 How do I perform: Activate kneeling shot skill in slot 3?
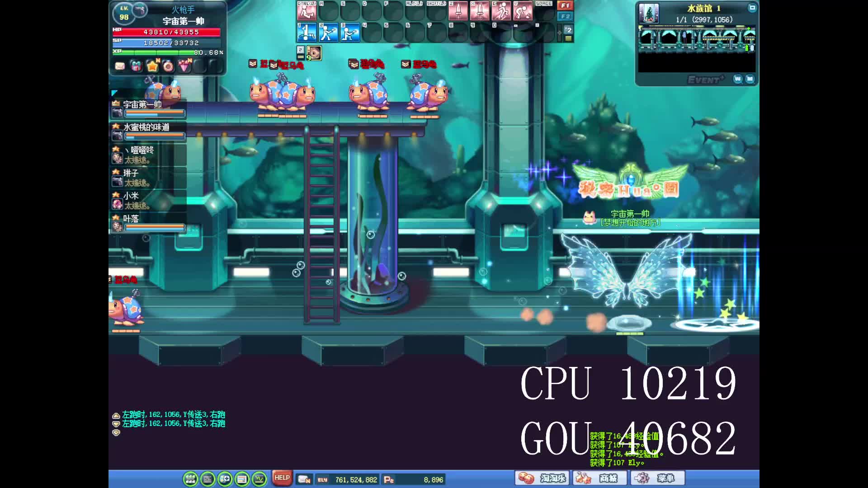349,33
